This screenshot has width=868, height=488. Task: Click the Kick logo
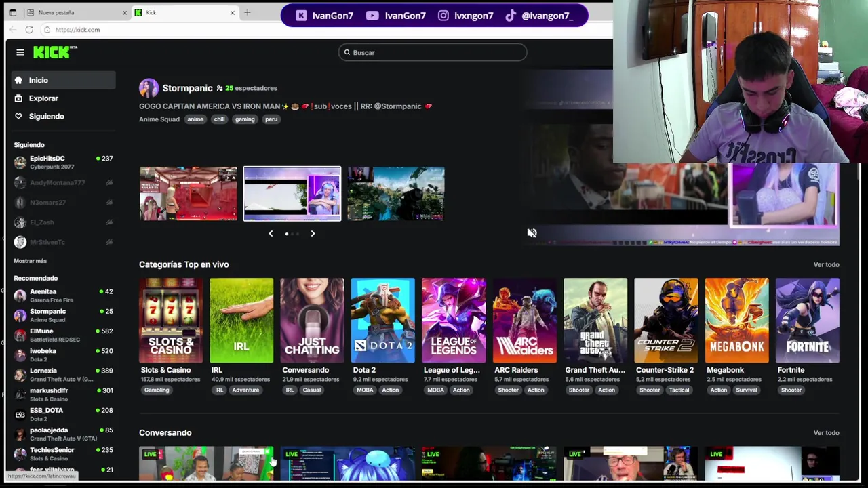[x=55, y=52]
